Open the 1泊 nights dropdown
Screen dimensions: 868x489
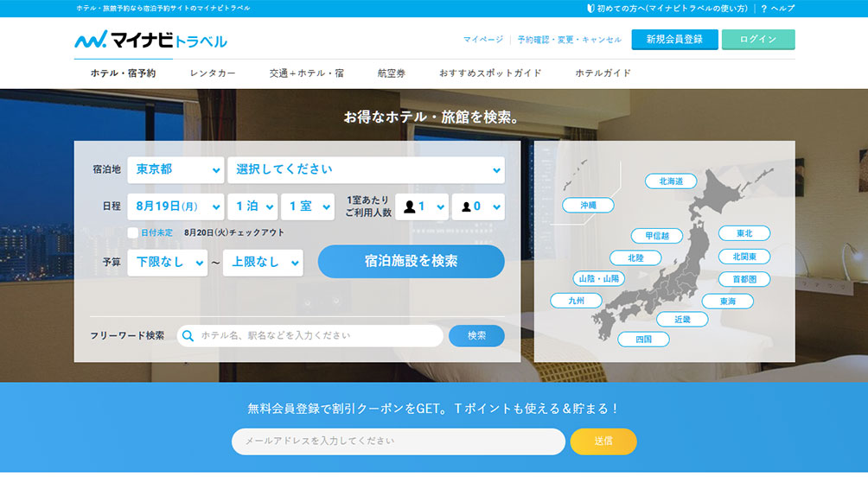point(252,206)
